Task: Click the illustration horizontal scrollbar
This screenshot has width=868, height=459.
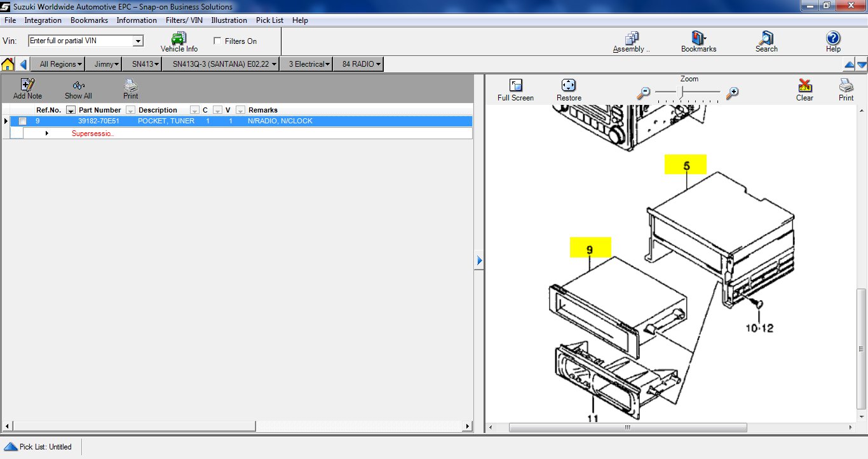Action: coord(628,428)
